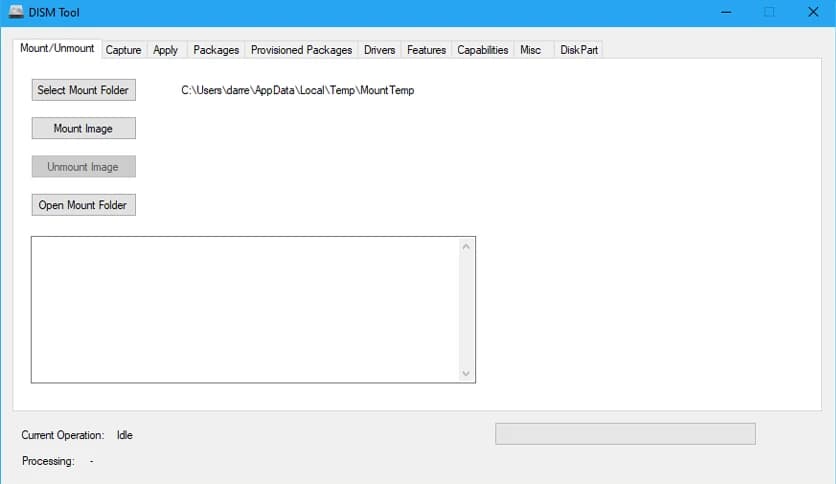836x484 pixels.
Task: Close the DISM Tool window
Action: [x=813, y=12]
